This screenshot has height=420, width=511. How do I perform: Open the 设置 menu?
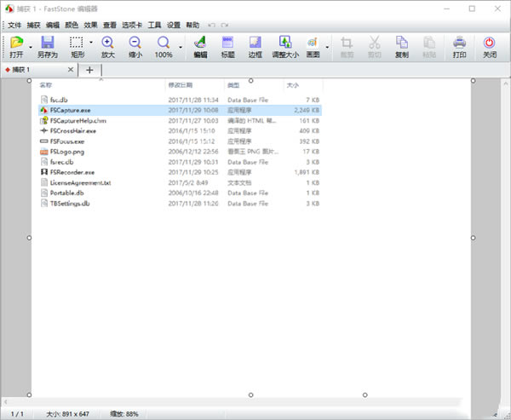coord(174,25)
